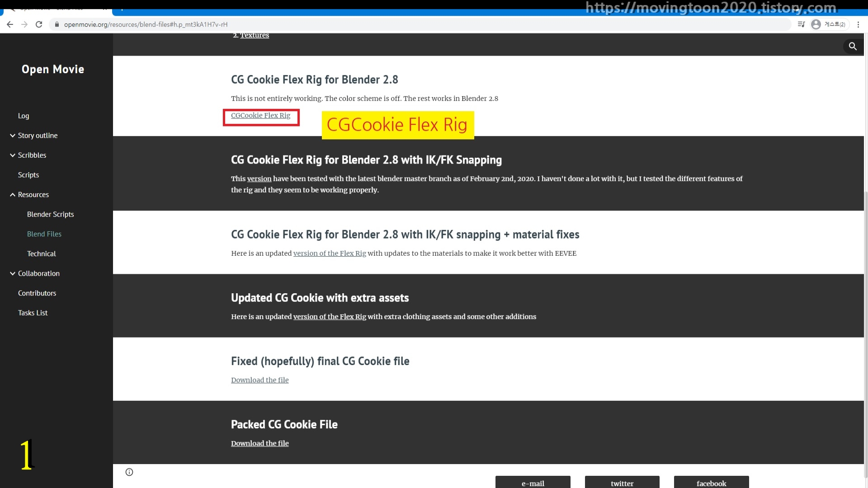The height and width of the screenshot is (488, 868).
Task: Open the Tasks List page
Action: 33,313
